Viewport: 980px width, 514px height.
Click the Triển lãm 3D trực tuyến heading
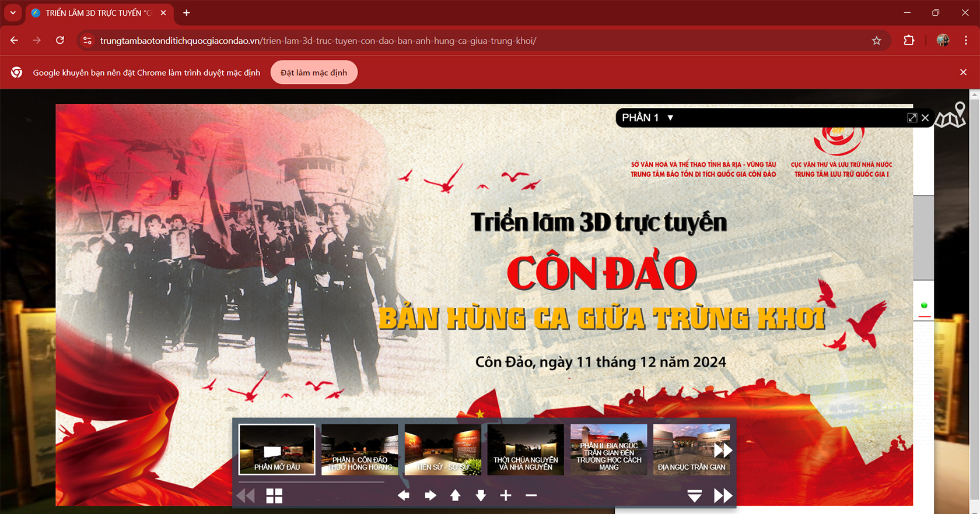598,222
